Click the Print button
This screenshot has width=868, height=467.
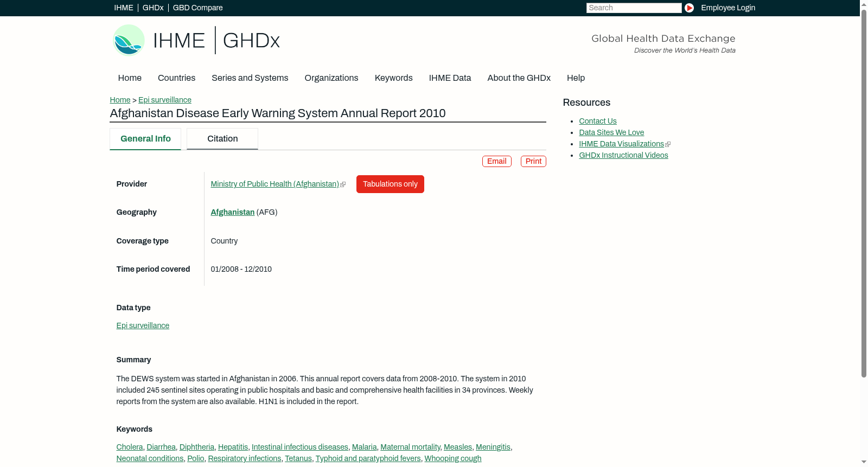(x=533, y=161)
